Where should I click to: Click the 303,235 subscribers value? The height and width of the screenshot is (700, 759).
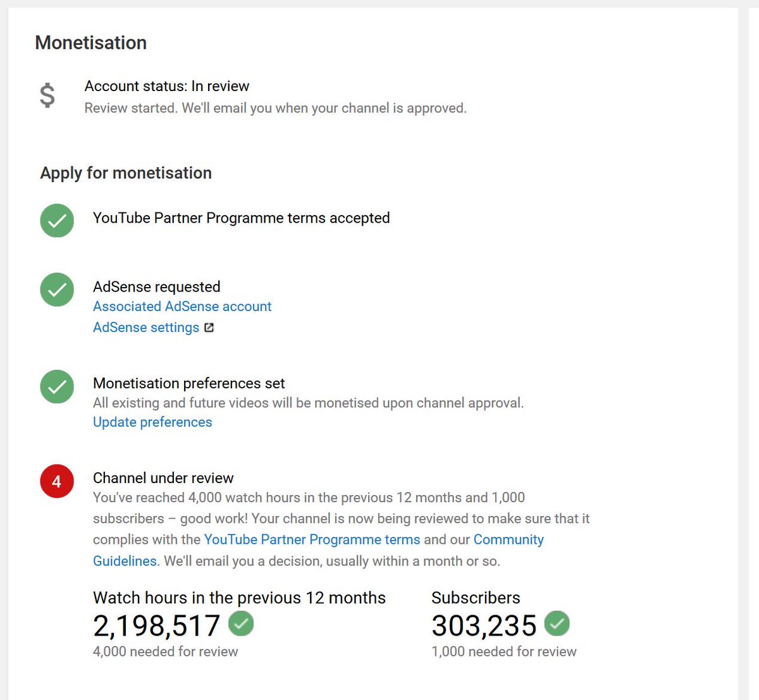[x=484, y=625]
